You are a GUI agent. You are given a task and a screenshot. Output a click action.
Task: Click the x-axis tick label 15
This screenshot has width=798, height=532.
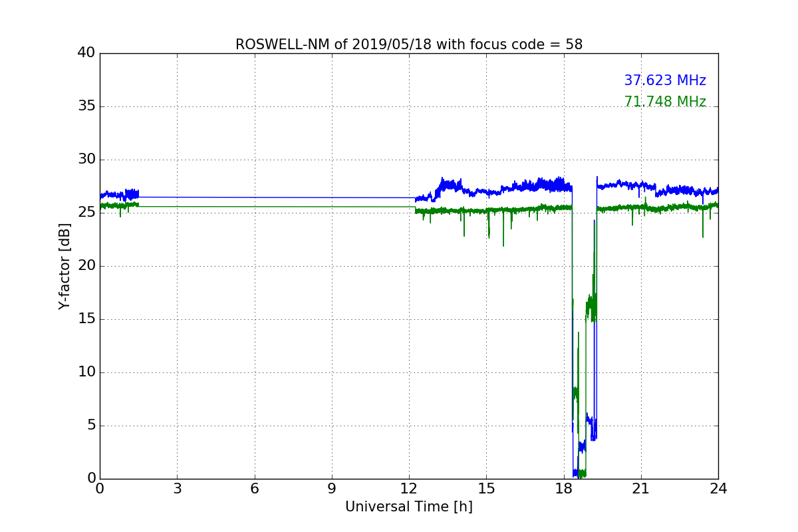486,489
